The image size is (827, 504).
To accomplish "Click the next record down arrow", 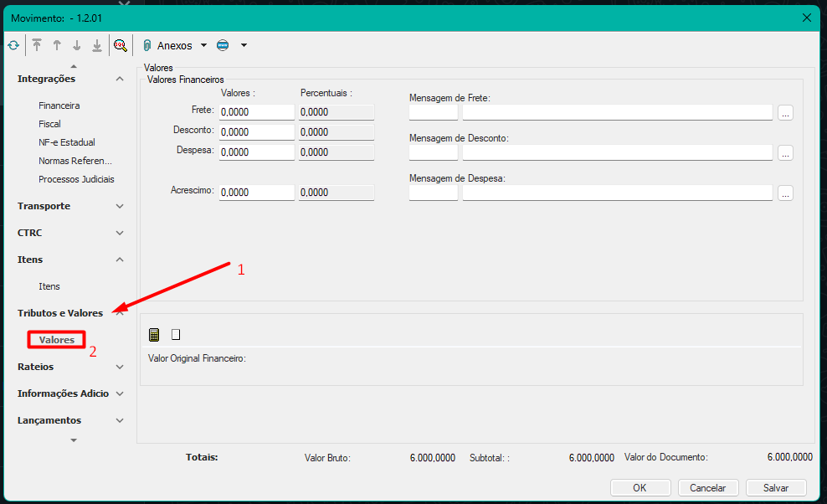I will (x=77, y=45).
